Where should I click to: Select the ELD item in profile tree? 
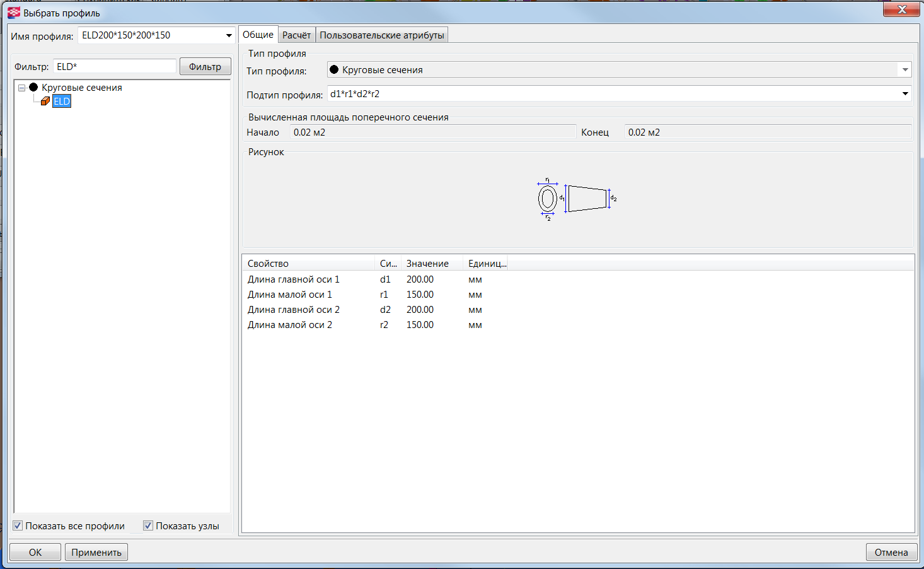point(62,102)
